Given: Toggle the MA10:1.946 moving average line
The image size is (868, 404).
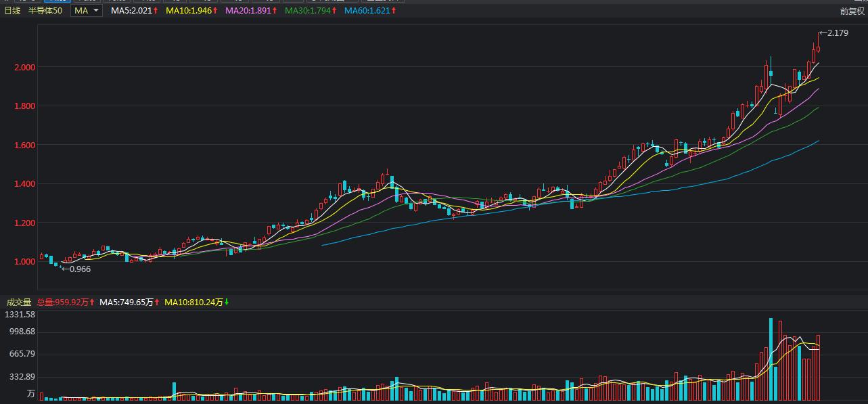Looking at the screenshot, I should (189, 10).
